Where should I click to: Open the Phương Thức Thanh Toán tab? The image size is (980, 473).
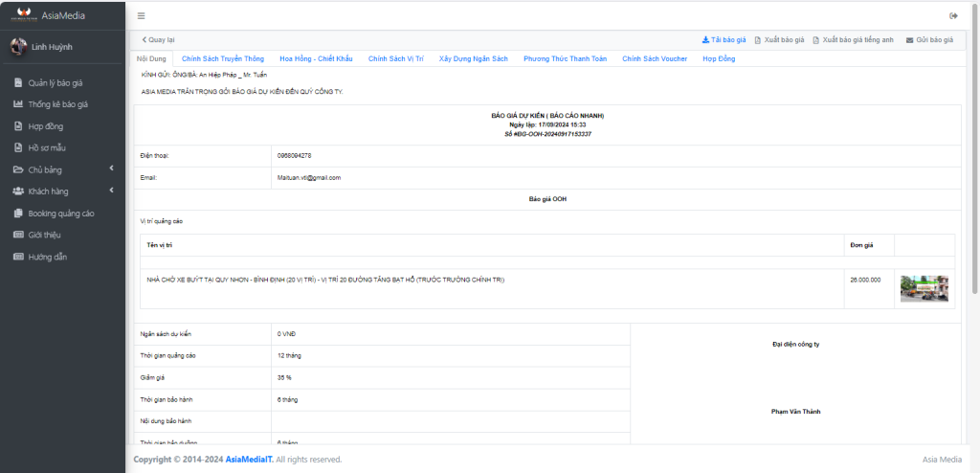point(565,59)
